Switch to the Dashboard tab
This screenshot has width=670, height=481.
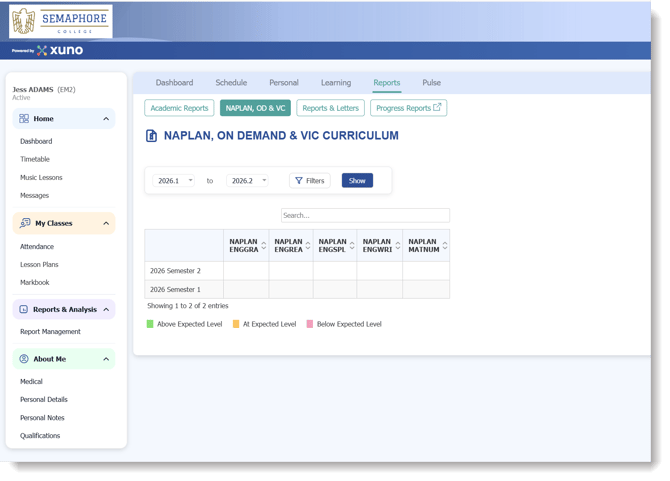click(174, 82)
